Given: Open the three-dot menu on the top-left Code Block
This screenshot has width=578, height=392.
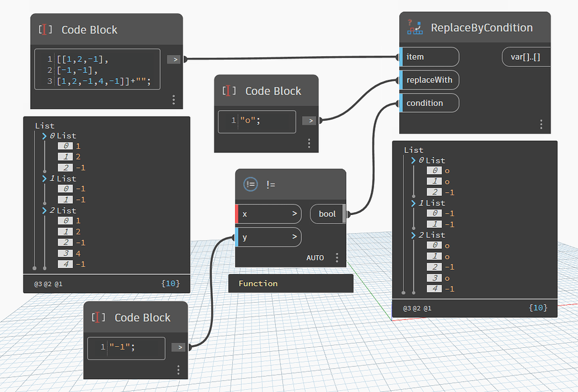Looking at the screenshot, I should 174,100.
